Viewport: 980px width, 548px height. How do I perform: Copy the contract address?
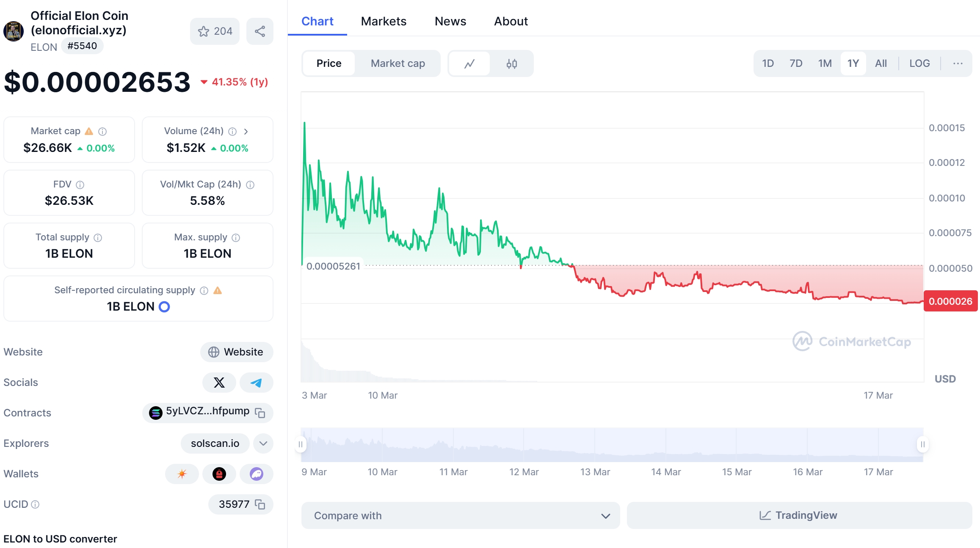click(x=260, y=413)
